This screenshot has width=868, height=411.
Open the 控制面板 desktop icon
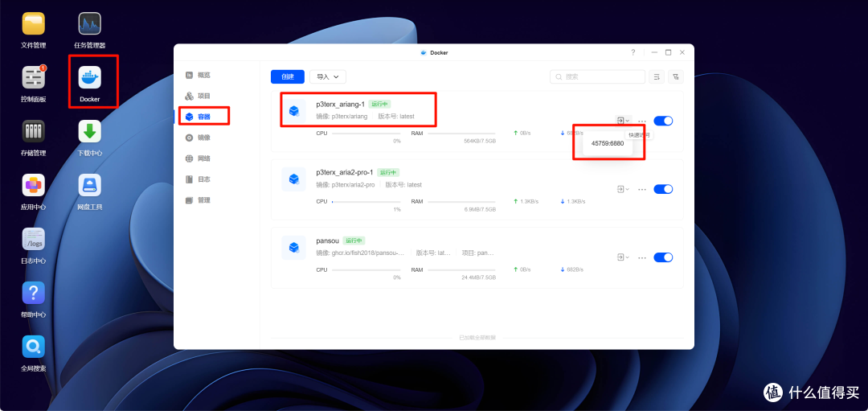pyautogui.click(x=33, y=77)
